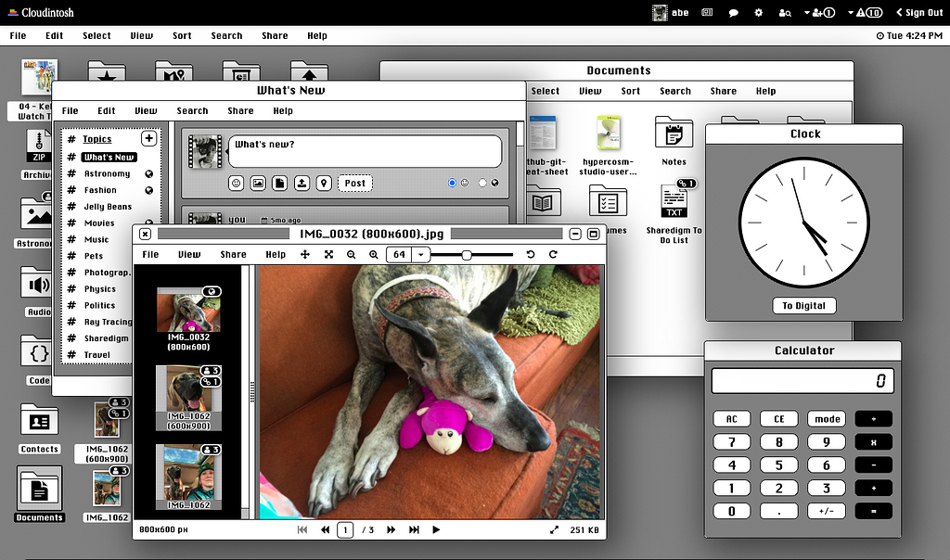Open the Sort menu in Documents window
Screen dimensions: 950x560
[631, 92]
